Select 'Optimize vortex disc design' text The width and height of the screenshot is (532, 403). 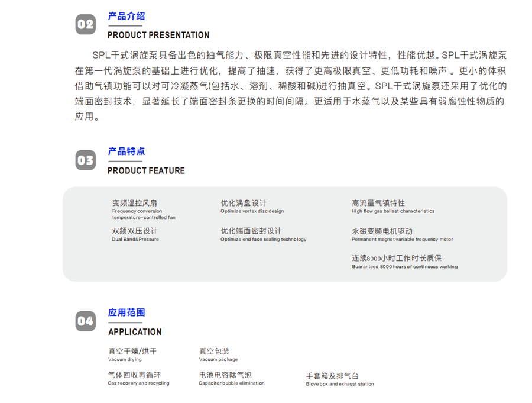(252, 211)
